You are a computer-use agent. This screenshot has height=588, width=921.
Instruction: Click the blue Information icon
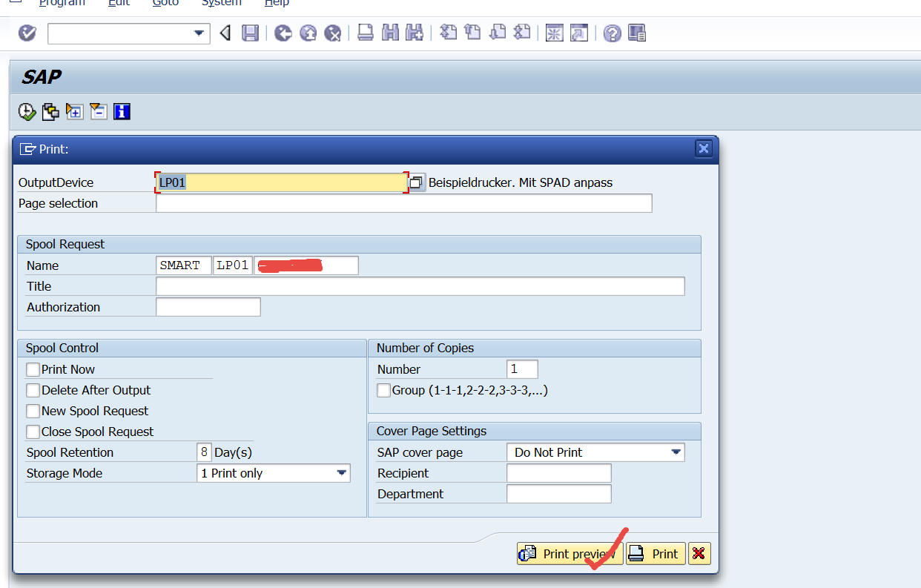(x=122, y=111)
